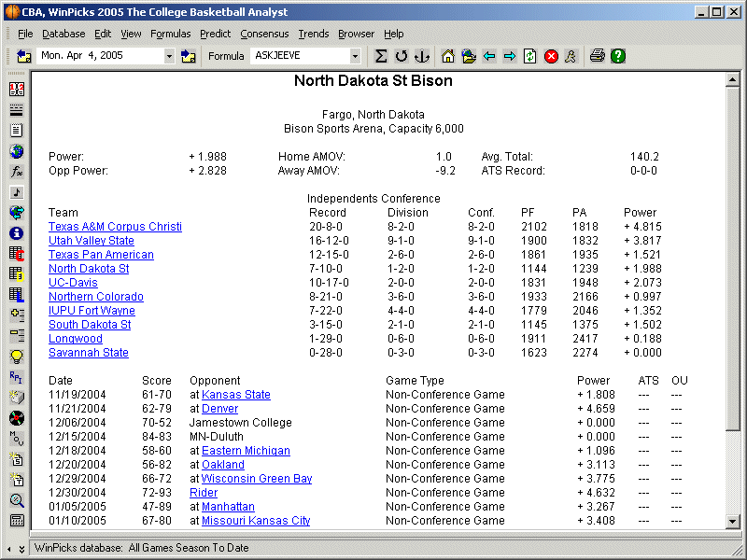Image resolution: width=747 pixels, height=560 pixels.
Task: Click the black disc icon in sidebar
Action: click(17, 418)
